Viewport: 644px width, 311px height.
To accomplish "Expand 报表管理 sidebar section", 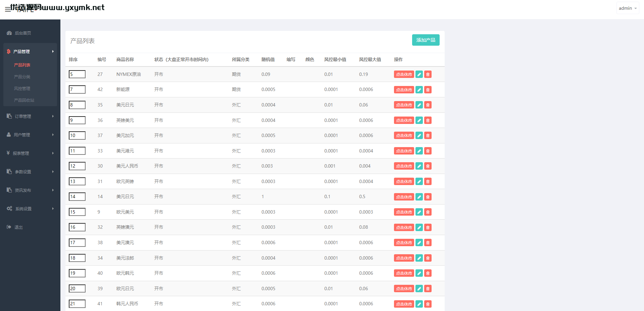I will (30, 153).
